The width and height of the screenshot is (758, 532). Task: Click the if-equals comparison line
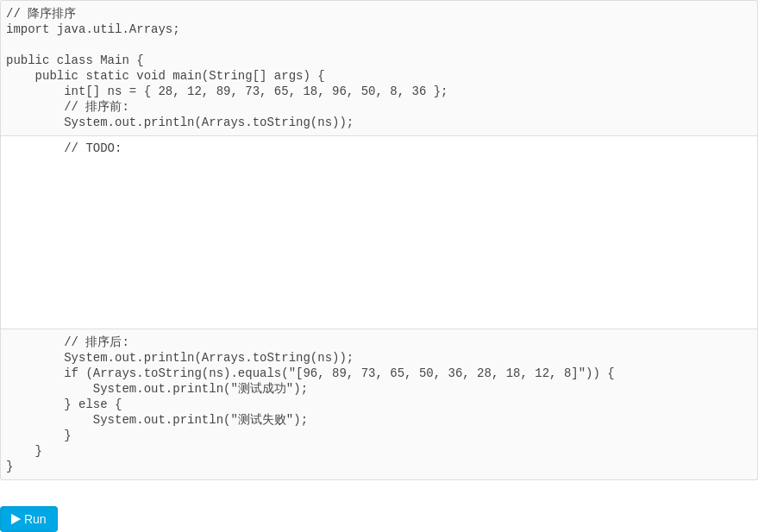point(339,373)
